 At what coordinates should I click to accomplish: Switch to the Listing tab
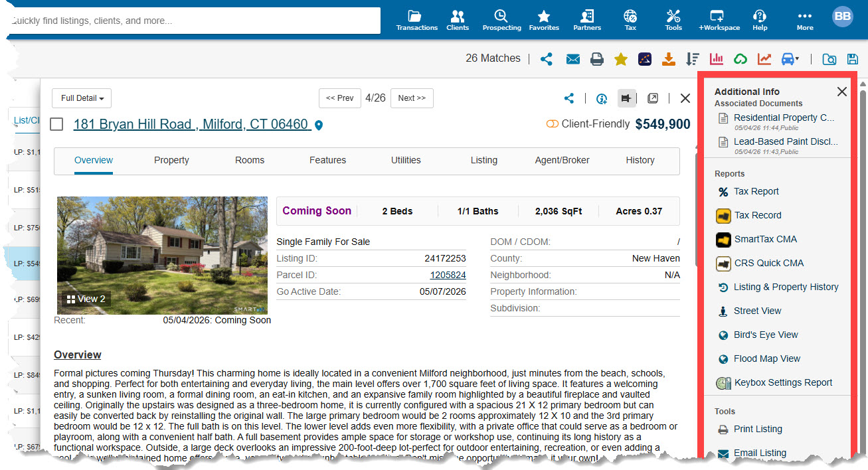[484, 160]
